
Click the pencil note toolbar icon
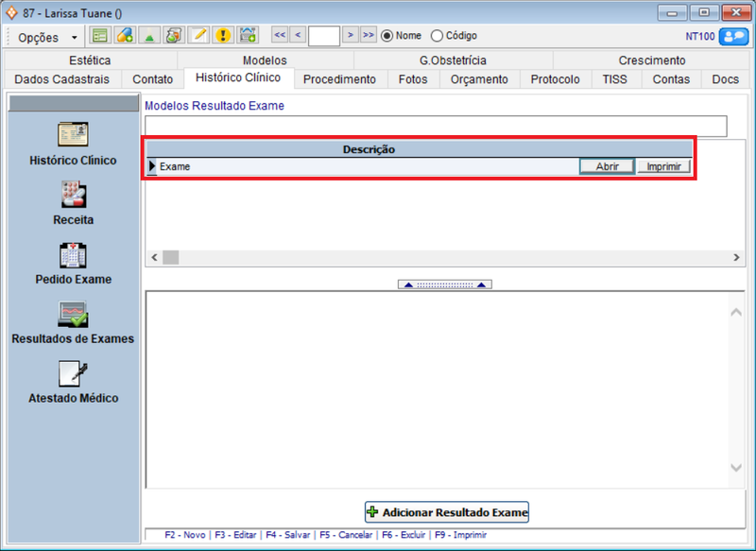point(198,36)
